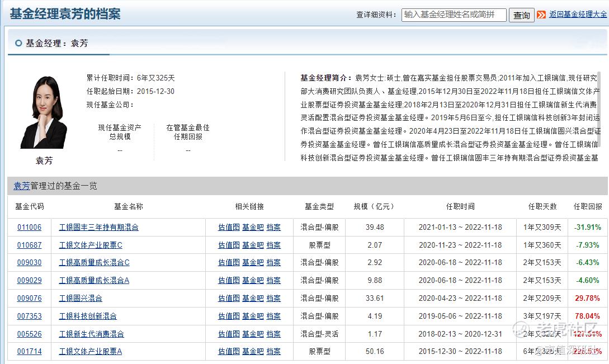Screen dimensions: 609x364
Task: Open 估值图 for 工银文体产业股票C
Action: pos(229,245)
